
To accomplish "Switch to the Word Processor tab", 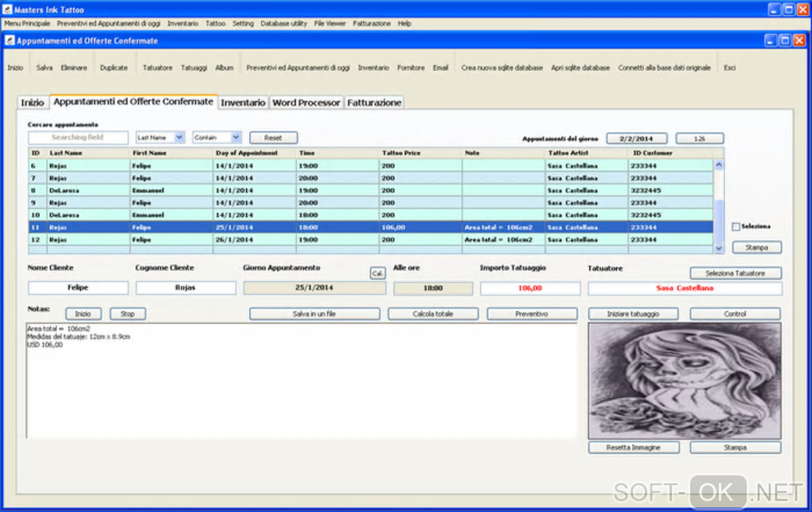I will [x=306, y=103].
